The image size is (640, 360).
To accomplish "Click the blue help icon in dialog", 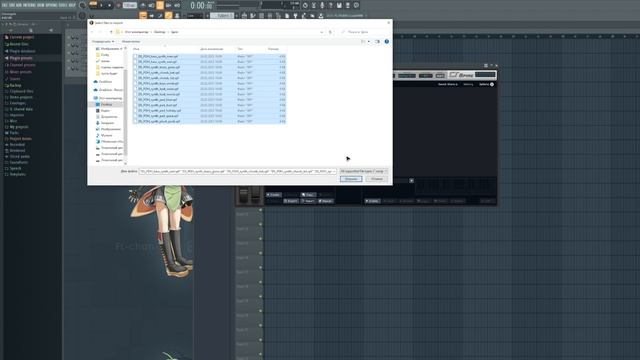I will (x=387, y=42).
